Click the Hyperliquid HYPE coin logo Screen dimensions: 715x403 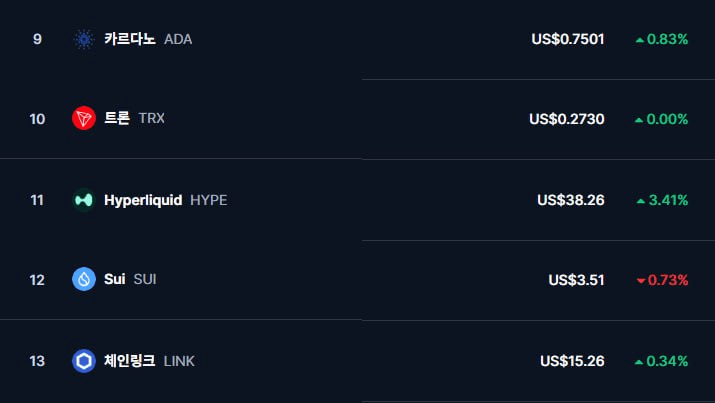[x=84, y=200]
